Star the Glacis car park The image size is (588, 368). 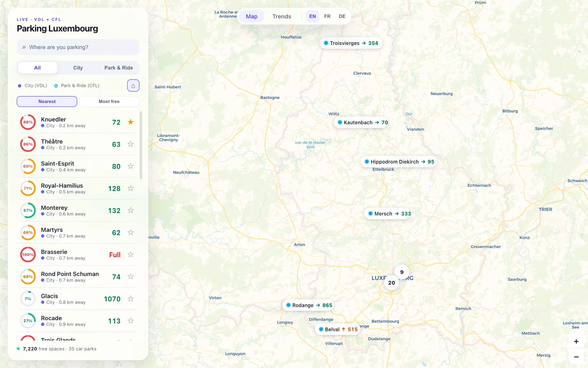pyautogui.click(x=131, y=298)
